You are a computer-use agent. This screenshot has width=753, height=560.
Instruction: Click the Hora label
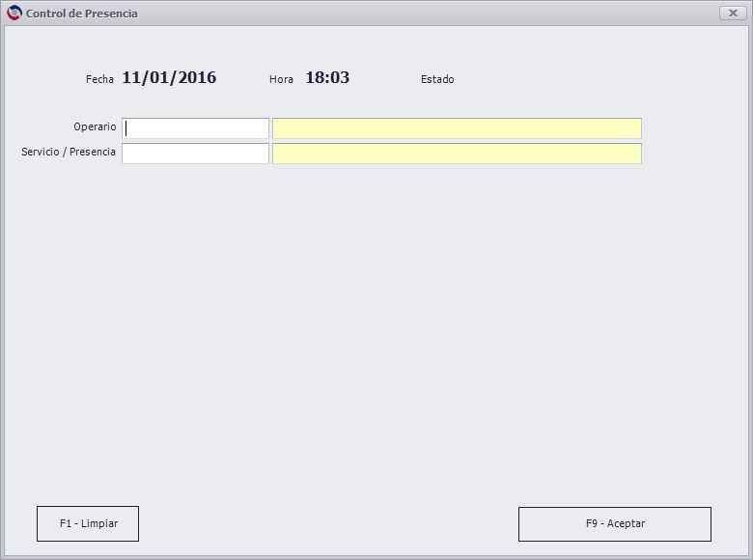pos(281,79)
